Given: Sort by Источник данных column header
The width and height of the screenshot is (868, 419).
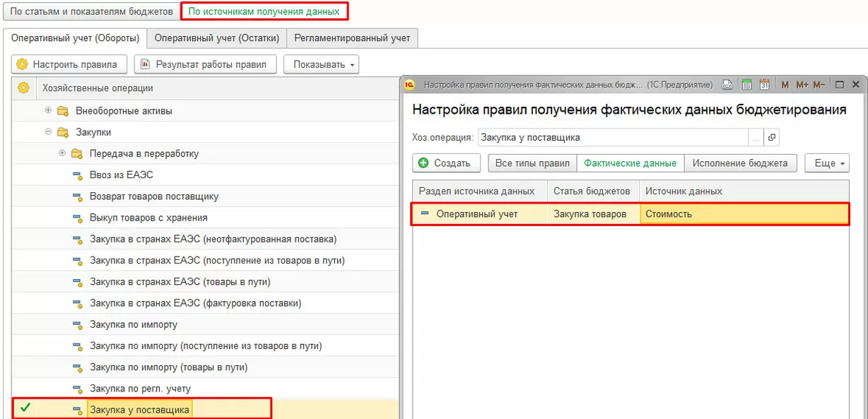Looking at the screenshot, I should click(744, 191).
